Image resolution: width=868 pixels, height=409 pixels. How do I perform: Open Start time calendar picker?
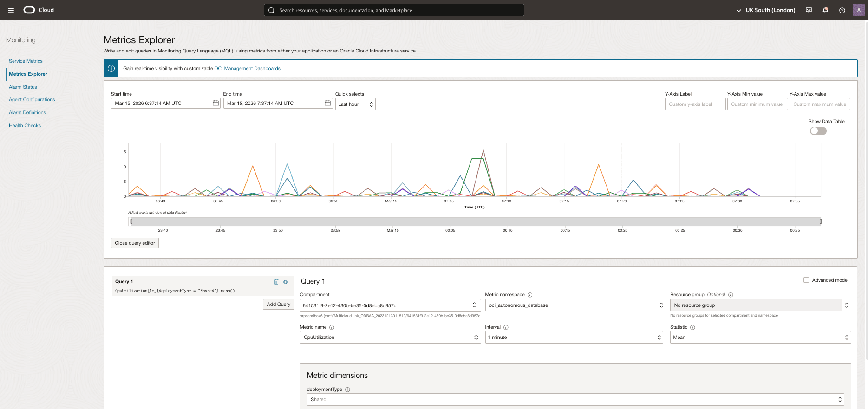pyautogui.click(x=215, y=103)
